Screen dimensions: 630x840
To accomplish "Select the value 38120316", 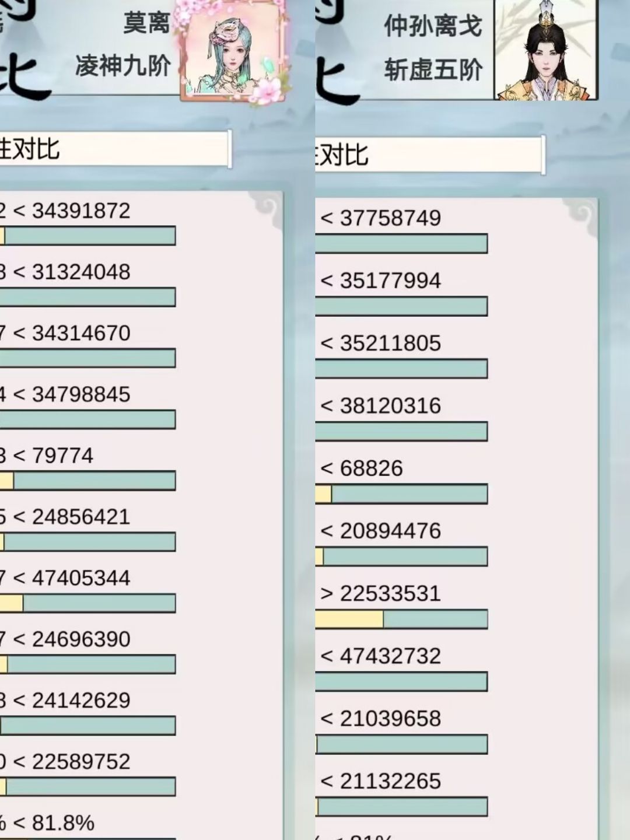I will (390, 405).
